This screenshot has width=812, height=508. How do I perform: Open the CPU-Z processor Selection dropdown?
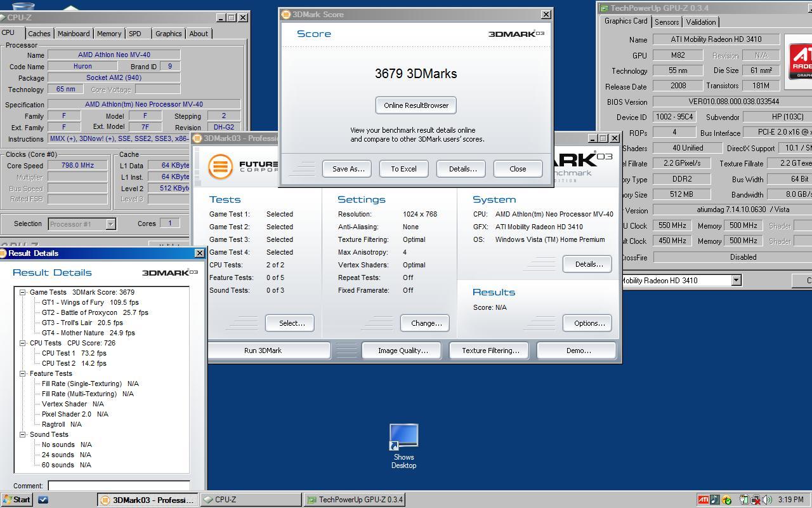pos(110,224)
